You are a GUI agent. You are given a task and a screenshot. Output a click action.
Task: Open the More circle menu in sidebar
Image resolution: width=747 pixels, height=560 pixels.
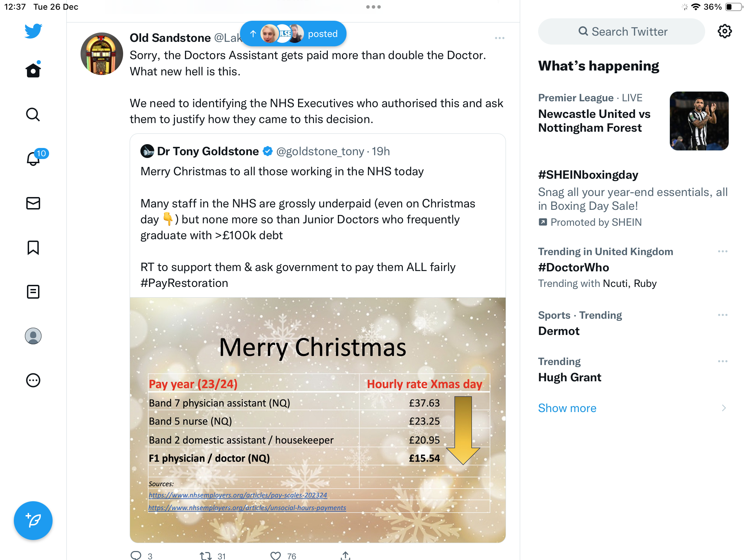coord(33,380)
